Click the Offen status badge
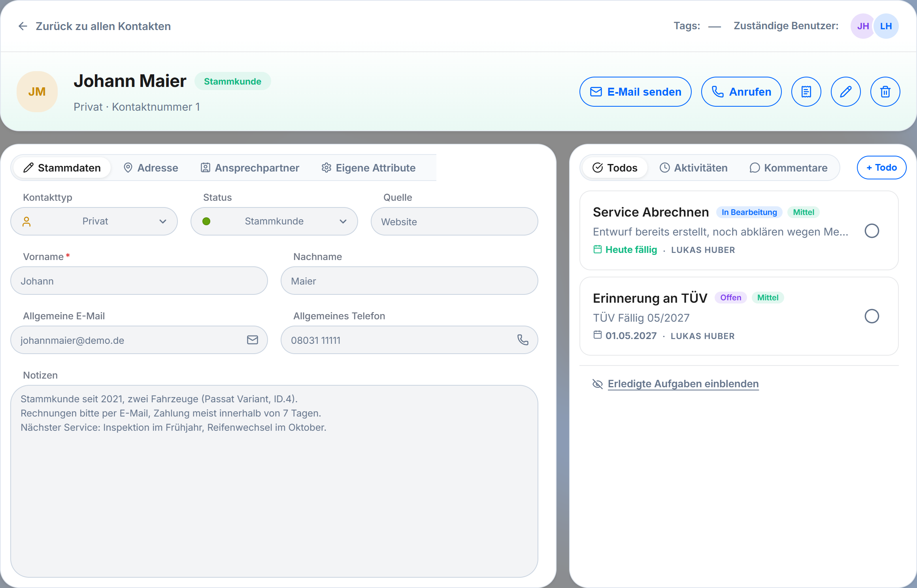 click(x=730, y=298)
